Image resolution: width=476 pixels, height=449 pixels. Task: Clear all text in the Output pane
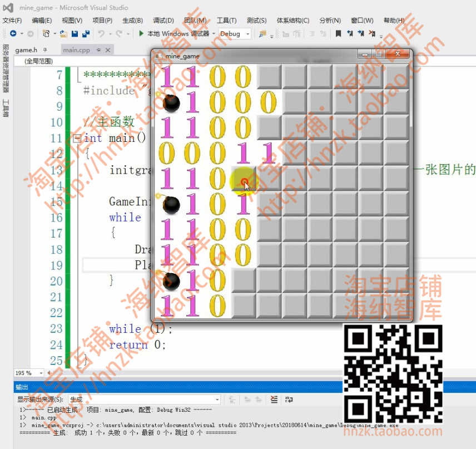pyautogui.click(x=274, y=399)
